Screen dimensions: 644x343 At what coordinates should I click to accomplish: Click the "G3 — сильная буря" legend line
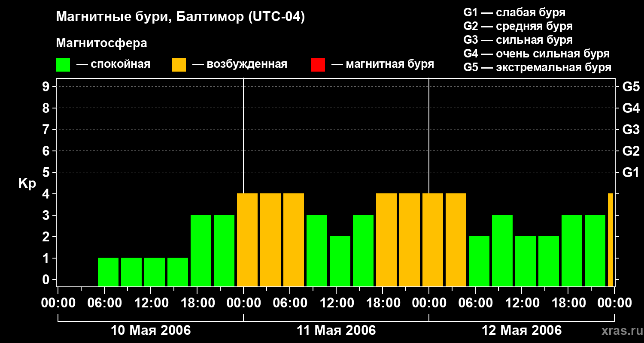[x=518, y=40]
